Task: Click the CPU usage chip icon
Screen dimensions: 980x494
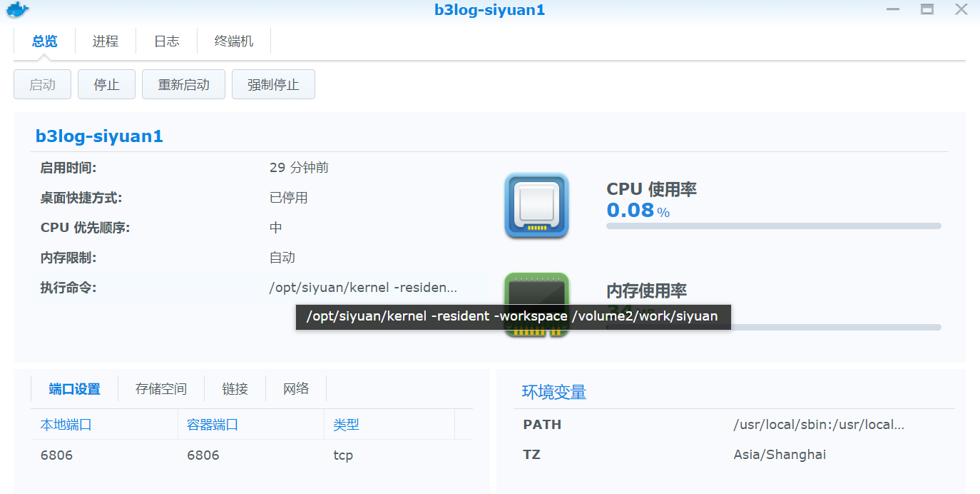Action: coord(536,206)
